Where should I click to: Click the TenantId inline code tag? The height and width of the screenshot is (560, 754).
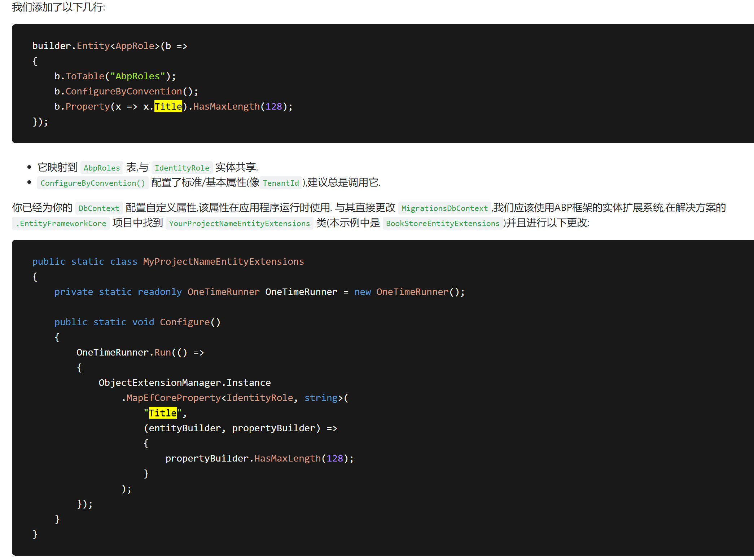[x=281, y=183]
